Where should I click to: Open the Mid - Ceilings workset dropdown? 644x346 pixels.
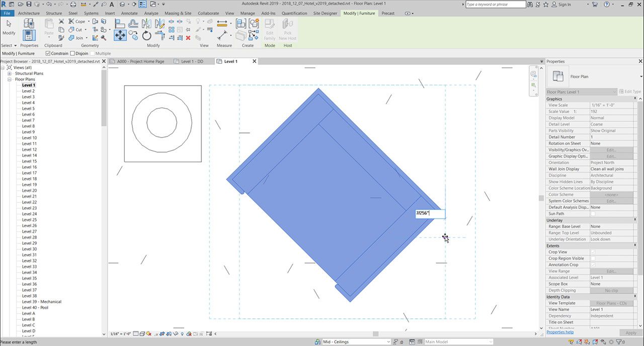[x=388, y=342]
